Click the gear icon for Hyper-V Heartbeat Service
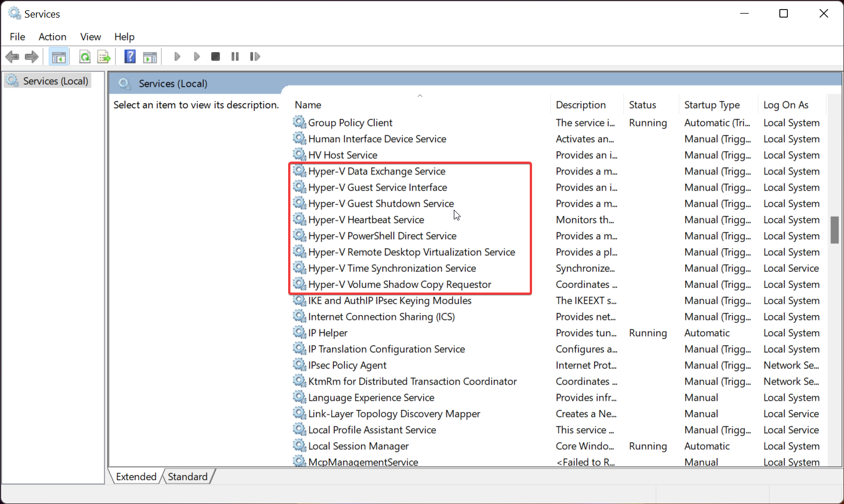This screenshot has height=504, width=844. point(299,219)
